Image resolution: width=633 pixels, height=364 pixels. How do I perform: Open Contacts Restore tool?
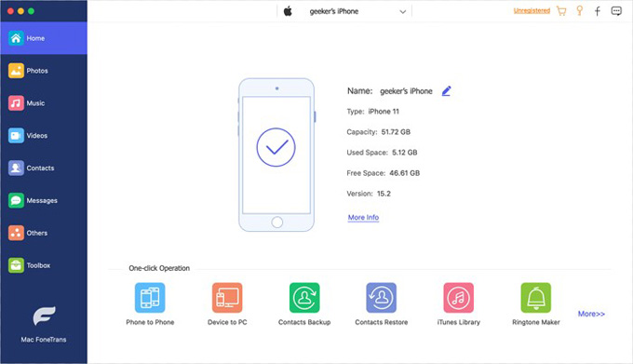click(382, 304)
